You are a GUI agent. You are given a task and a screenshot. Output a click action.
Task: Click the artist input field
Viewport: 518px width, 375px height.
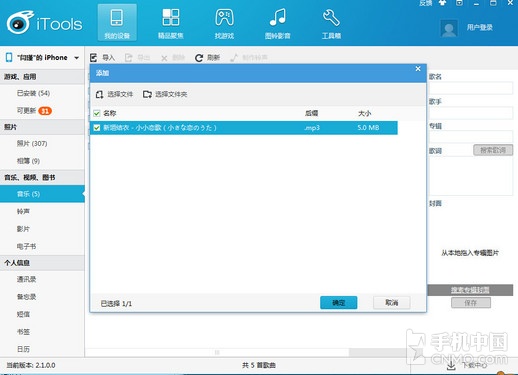point(471,113)
